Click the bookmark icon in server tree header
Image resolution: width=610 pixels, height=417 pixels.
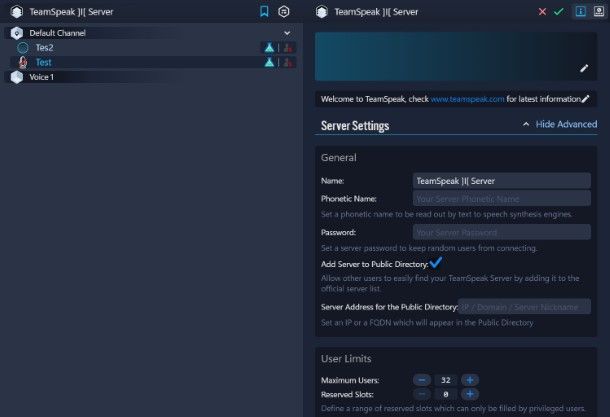tap(264, 12)
